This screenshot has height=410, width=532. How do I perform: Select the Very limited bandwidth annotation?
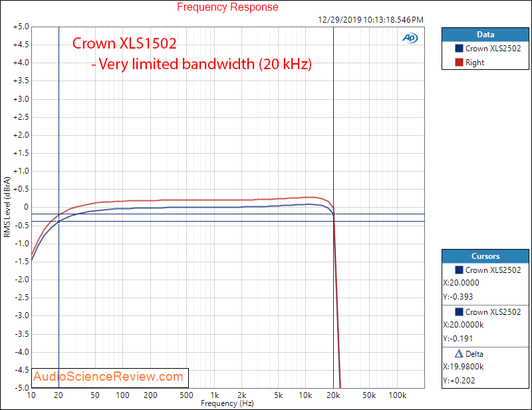coord(201,65)
